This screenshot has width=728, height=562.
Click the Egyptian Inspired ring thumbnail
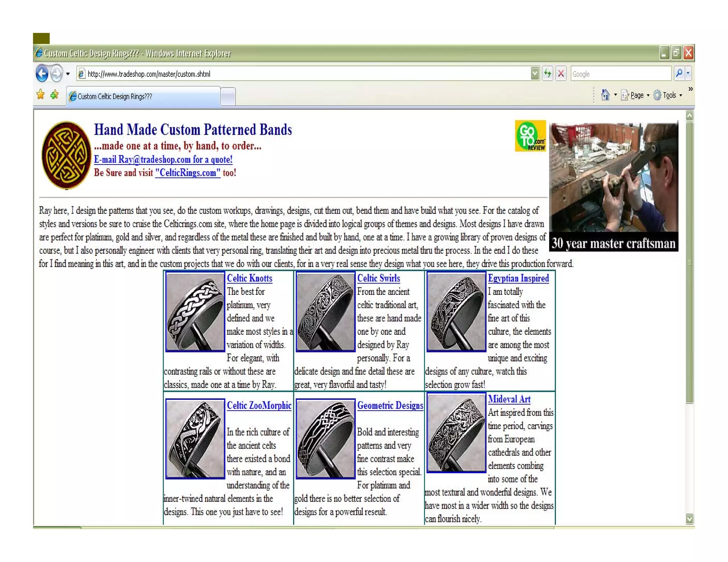point(456,312)
